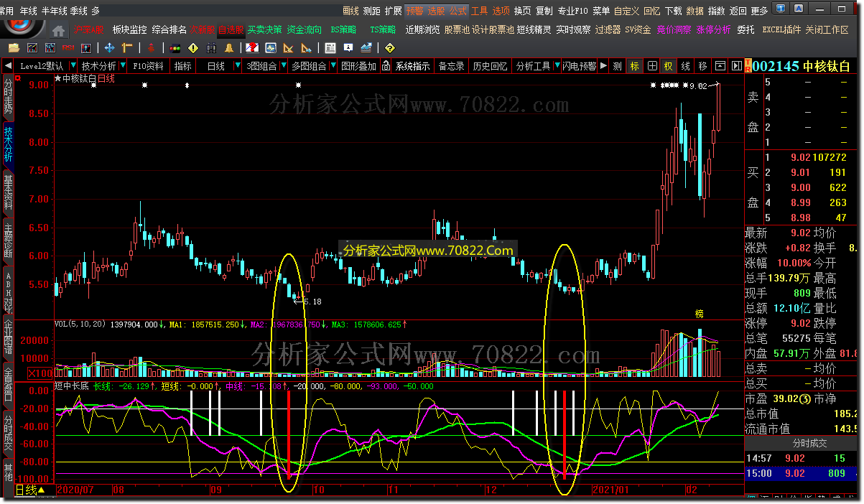Viewport: 864px width, 504px height.
Task: Toggle the 线 button in toolbar
Action: coord(686,66)
